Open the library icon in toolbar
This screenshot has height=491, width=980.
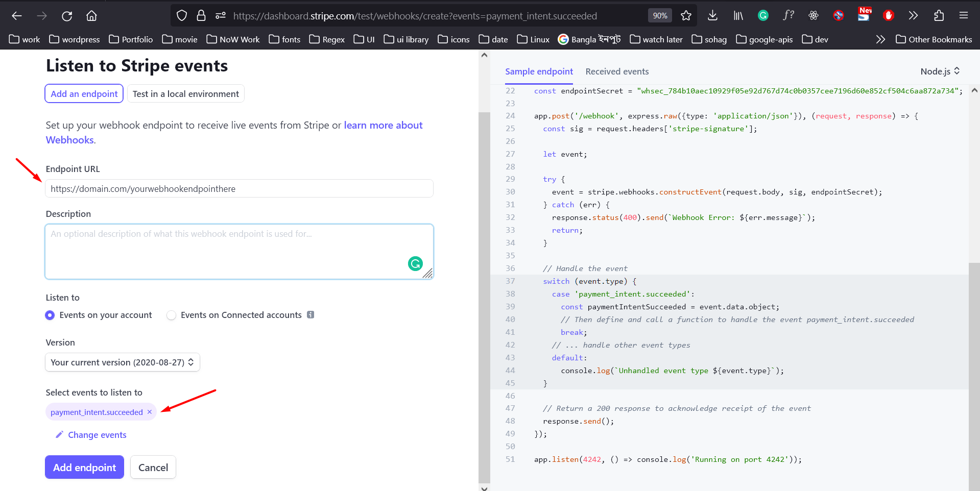point(738,16)
